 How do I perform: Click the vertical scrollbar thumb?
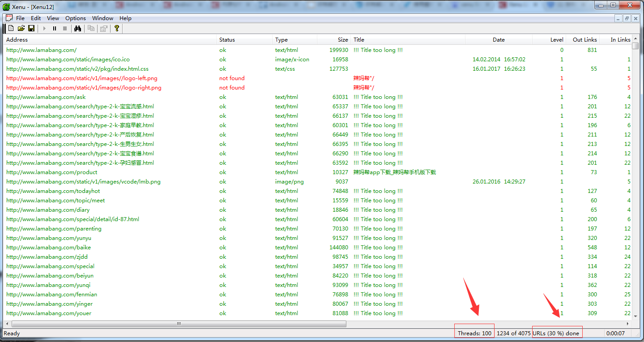[635, 46]
